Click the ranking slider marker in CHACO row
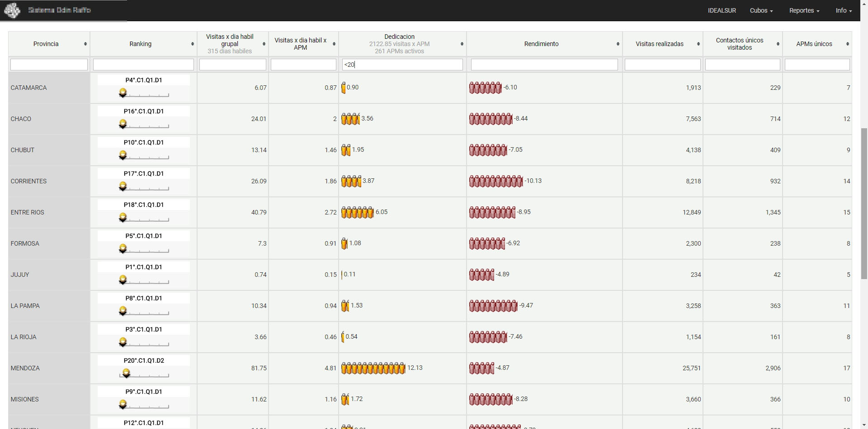 (x=123, y=124)
